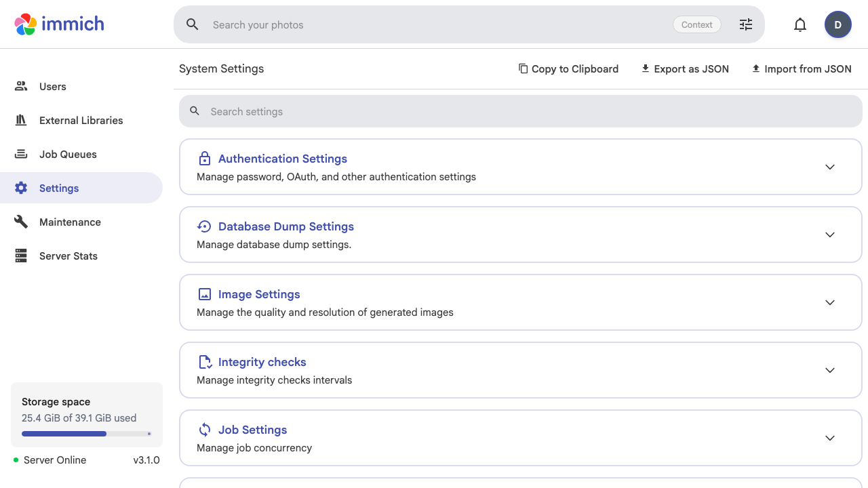
Task: Open search filter options icon
Action: tap(746, 24)
